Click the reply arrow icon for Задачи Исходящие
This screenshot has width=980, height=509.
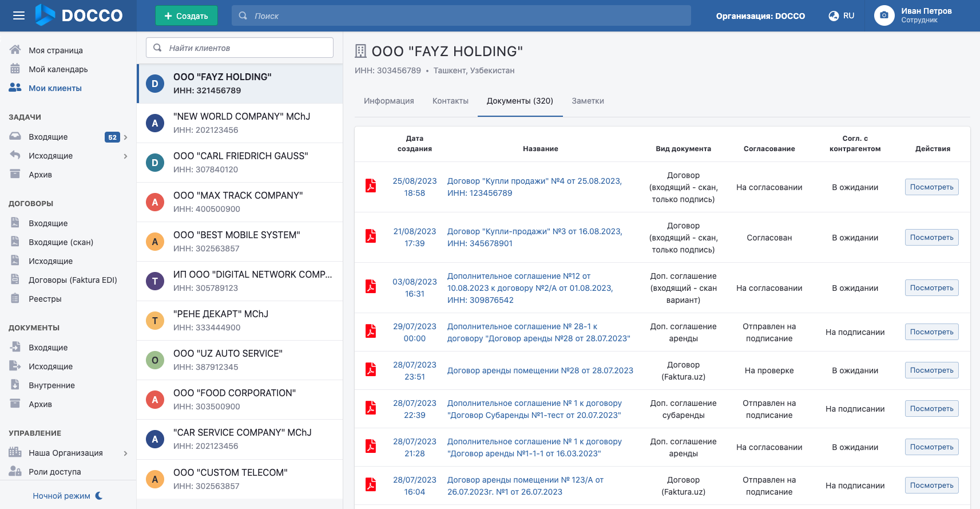(15, 155)
